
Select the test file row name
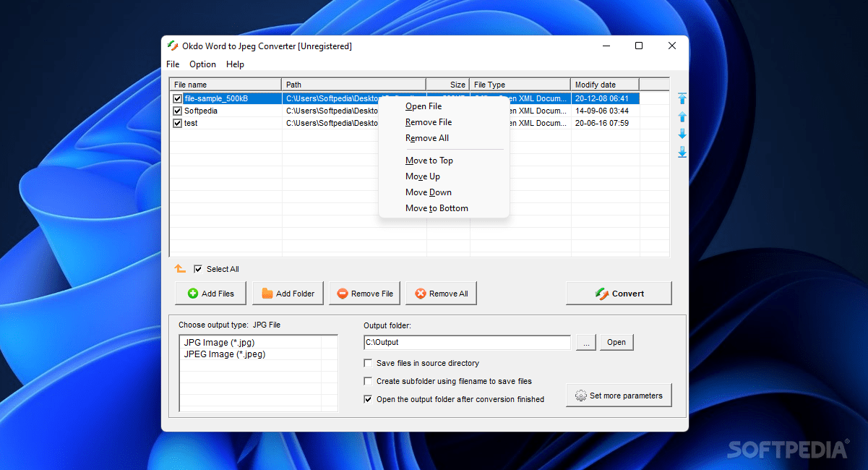pyautogui.click(x=191, y=123)
